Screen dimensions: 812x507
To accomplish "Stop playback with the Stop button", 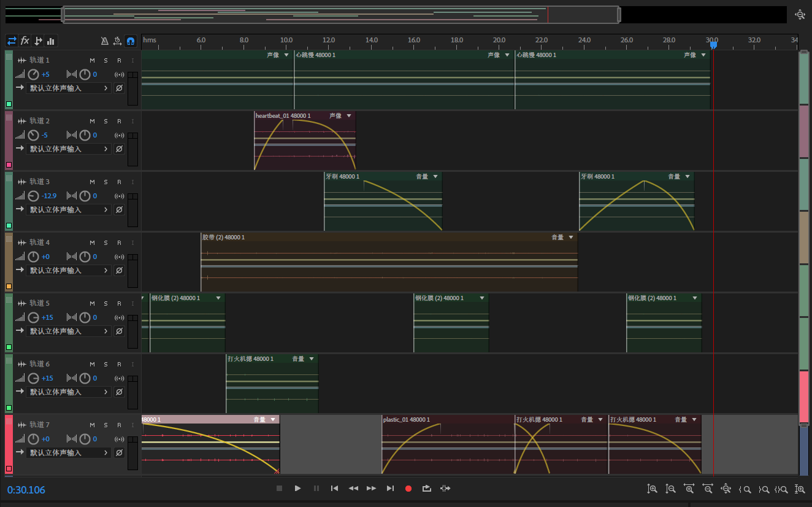I will (x=279, y=489).
